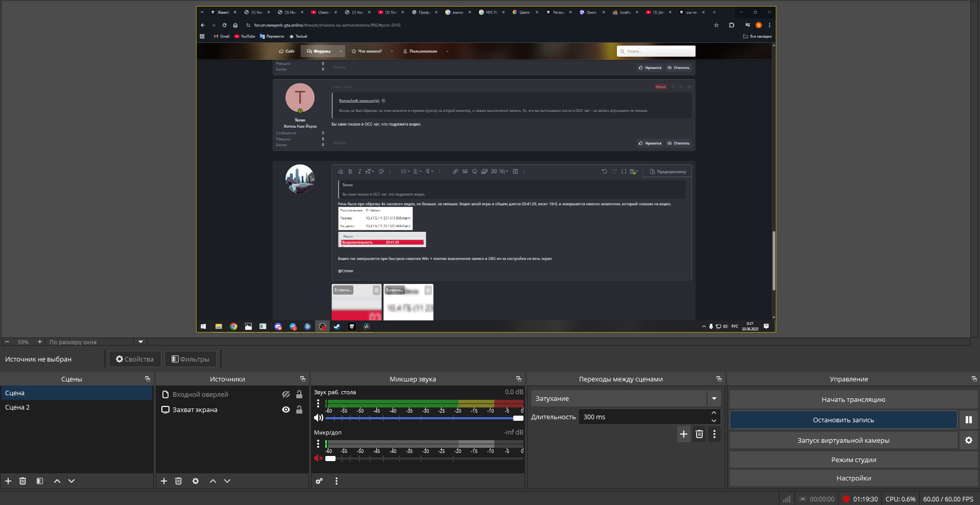The height and width of the screenshot is (505, 980).
Task: Delete selected source with trash icon
Action: (x=178, y=481)
